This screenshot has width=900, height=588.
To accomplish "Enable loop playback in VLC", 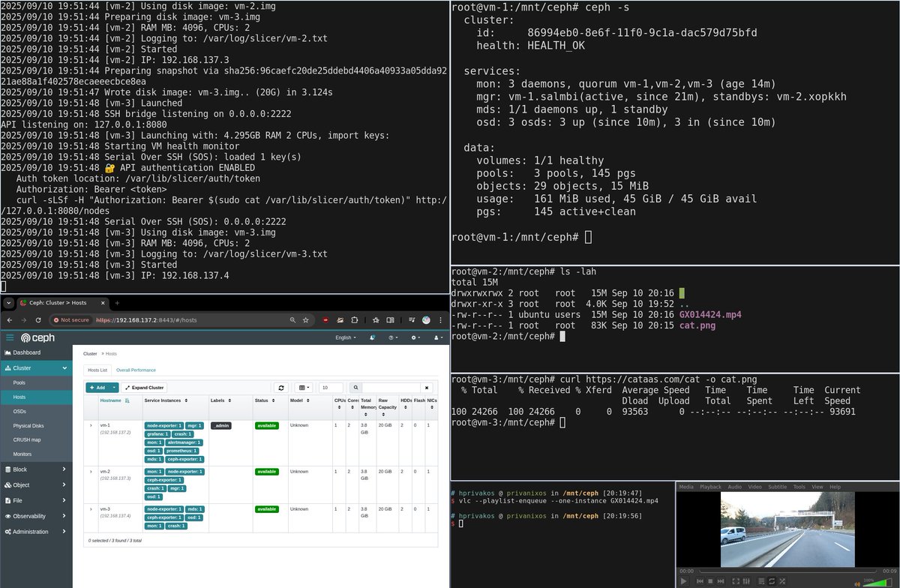I will (772, 580).
